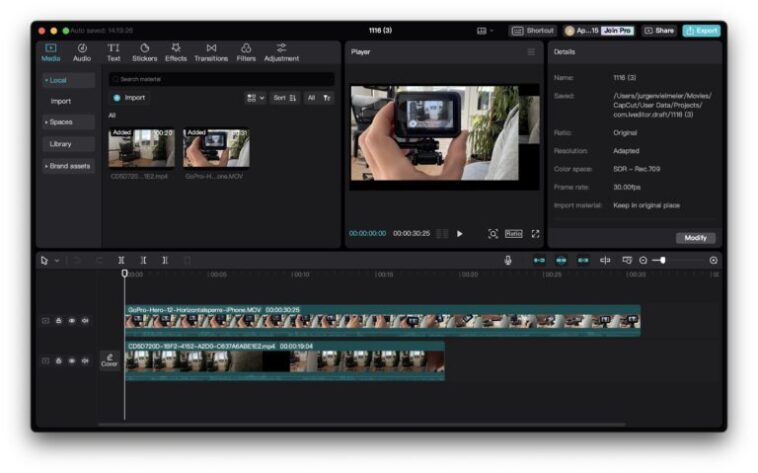Viewport: 758px width, 473px height.
Task: Lock the GoPro video track
Action: click(x=58, y=321)
